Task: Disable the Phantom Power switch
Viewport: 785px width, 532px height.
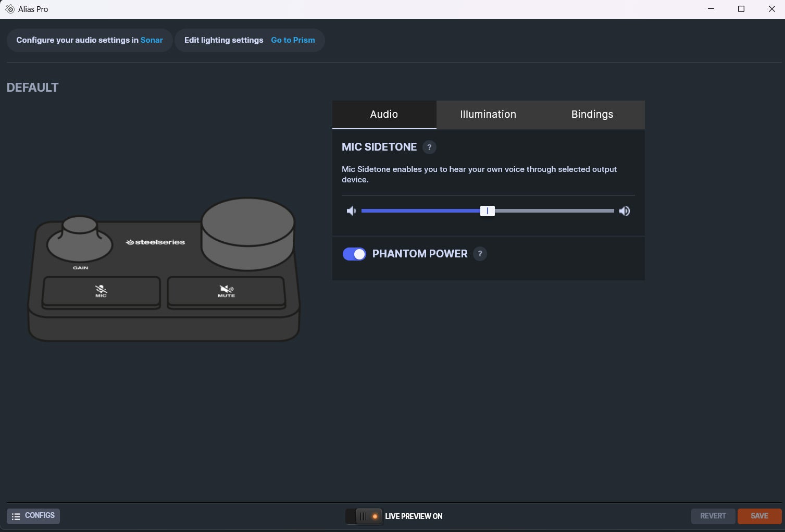Action: 354,254
